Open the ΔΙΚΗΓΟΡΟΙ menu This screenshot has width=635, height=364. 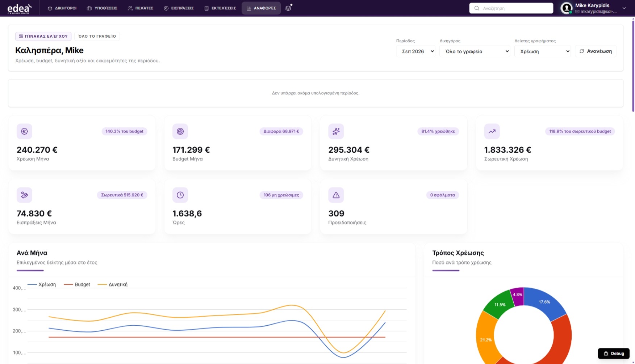(62, 8)
